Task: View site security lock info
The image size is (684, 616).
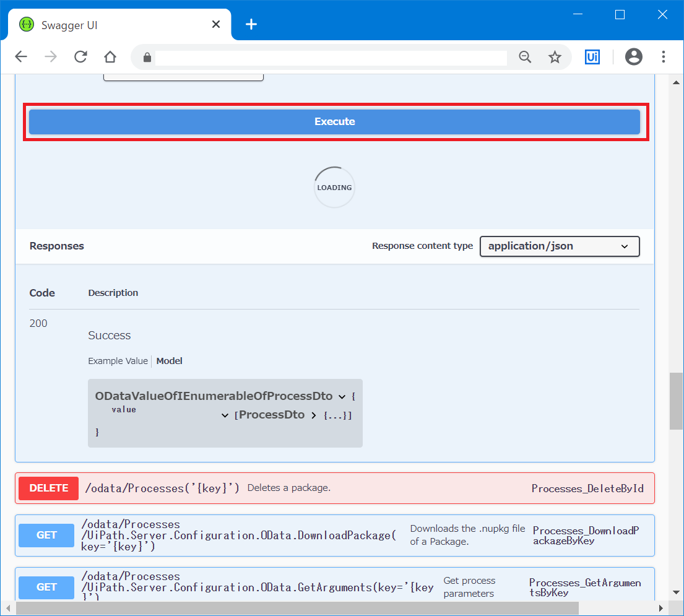Action: click(x=147, y=57)
